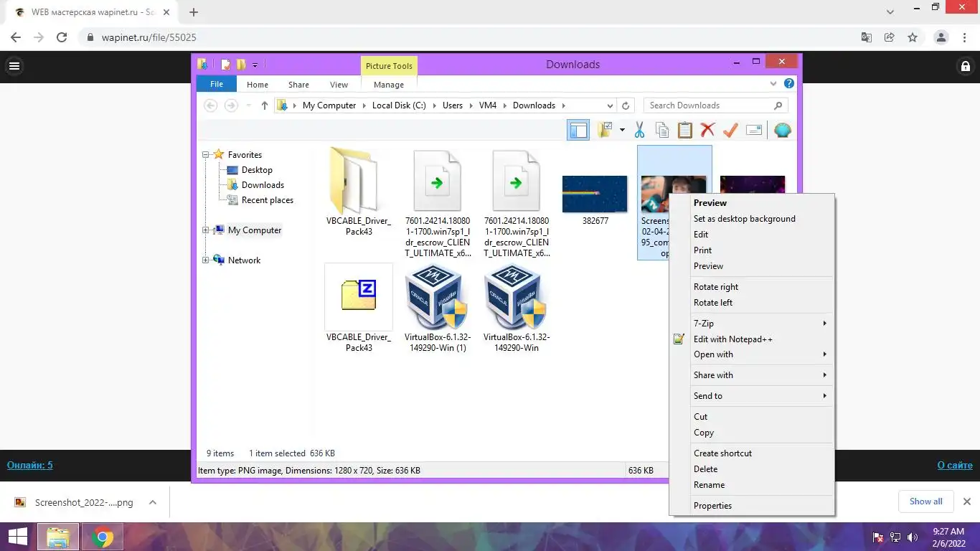Click the site lock icon
The height and width of the screenshot is (551, 980).
(x=965, y=67)
